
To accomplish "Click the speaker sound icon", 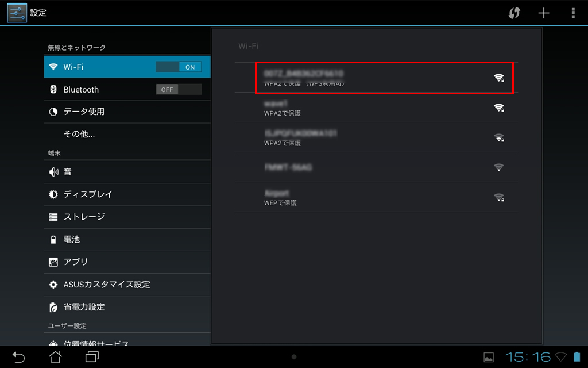I will pos(53,172).
